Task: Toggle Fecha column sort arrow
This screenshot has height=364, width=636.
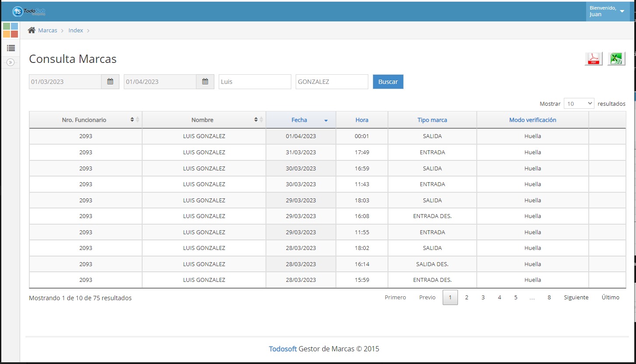Action: pyautogui.click(x=326, y=121)
